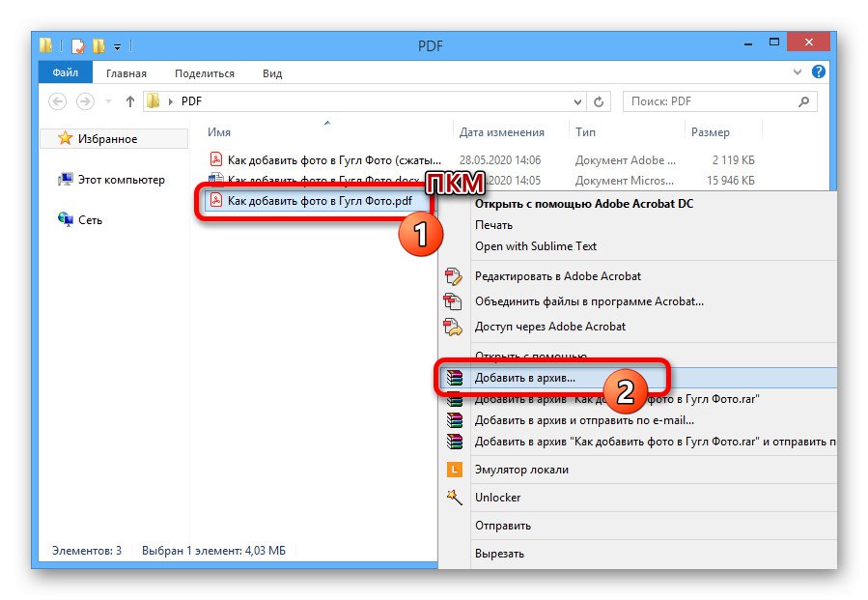
Task: Expand the ribbon with the chevron arrow
Action: [x=797, y=71]
